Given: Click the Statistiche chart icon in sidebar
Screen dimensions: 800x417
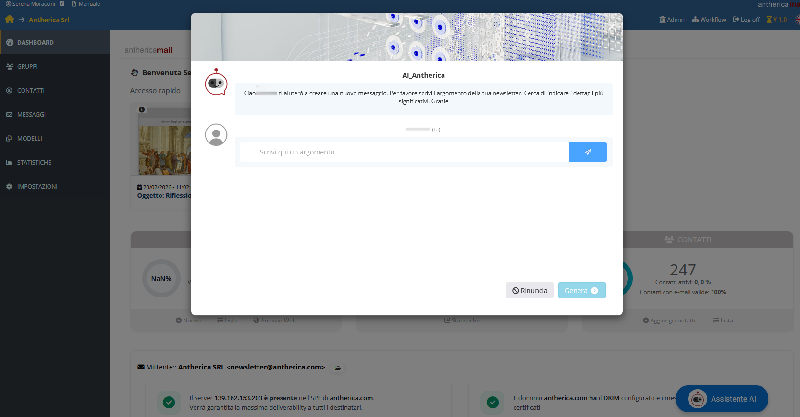Looking at the screenshot, I should coord(9,162).
